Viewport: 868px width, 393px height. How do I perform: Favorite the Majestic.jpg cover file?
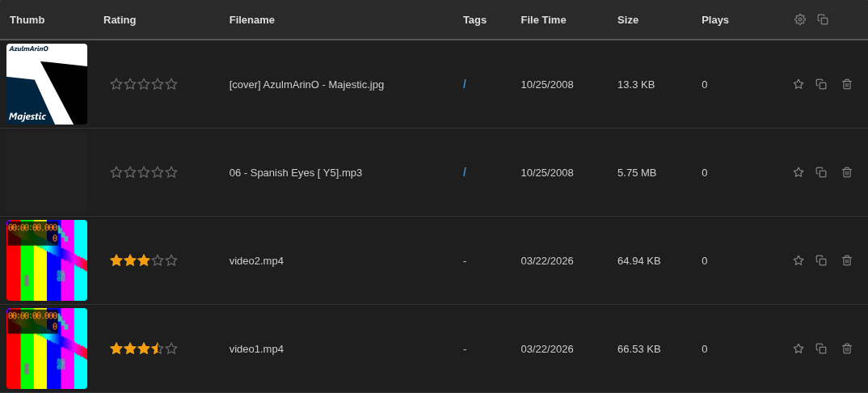(x=798, y=84)
